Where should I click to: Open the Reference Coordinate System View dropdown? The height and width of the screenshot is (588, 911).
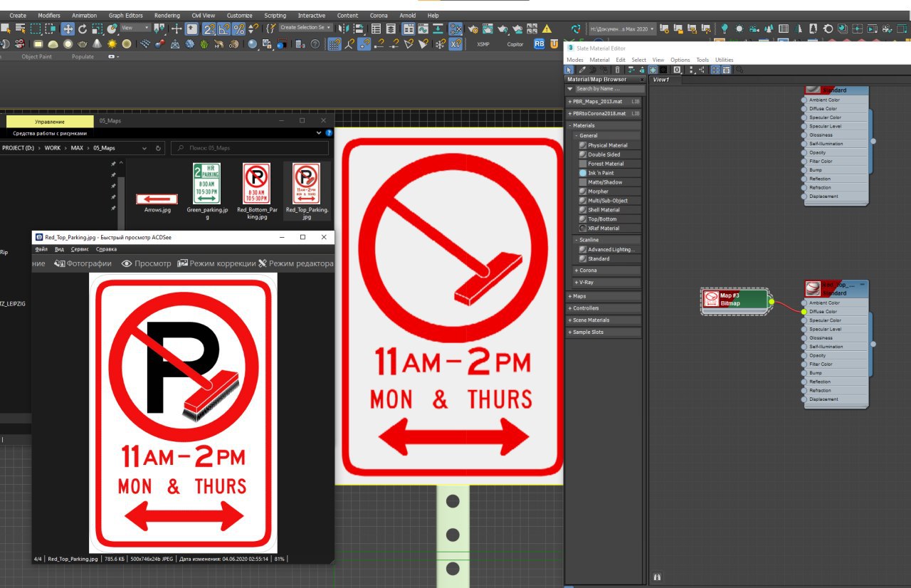pos(135,28)
